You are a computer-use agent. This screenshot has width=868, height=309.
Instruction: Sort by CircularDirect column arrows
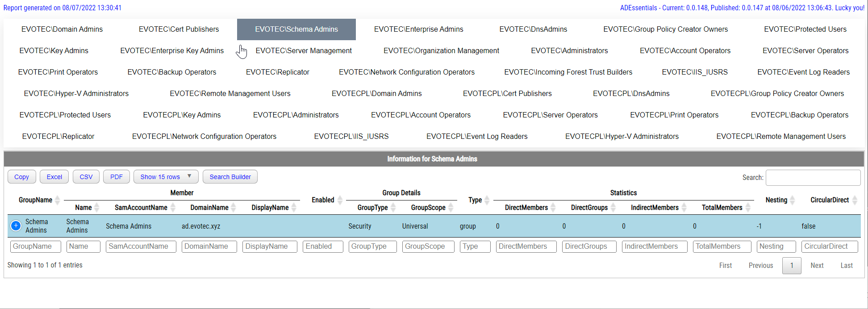(x=855, y=200)
